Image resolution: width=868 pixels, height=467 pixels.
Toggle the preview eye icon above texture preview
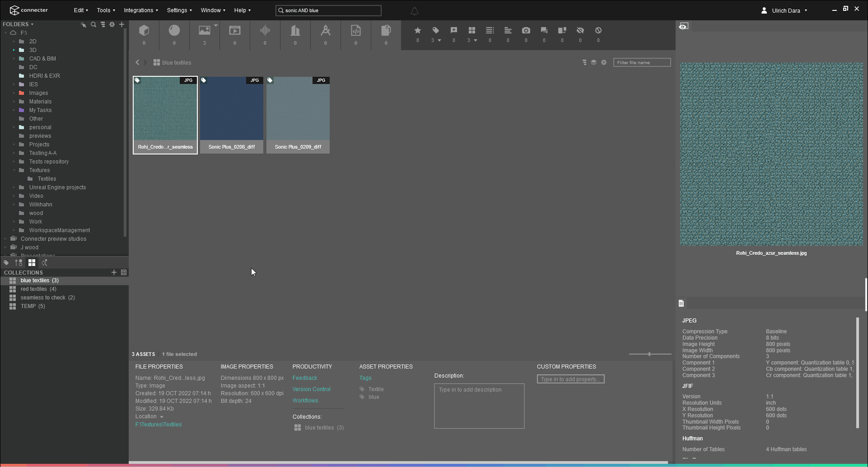pos(683,26)
